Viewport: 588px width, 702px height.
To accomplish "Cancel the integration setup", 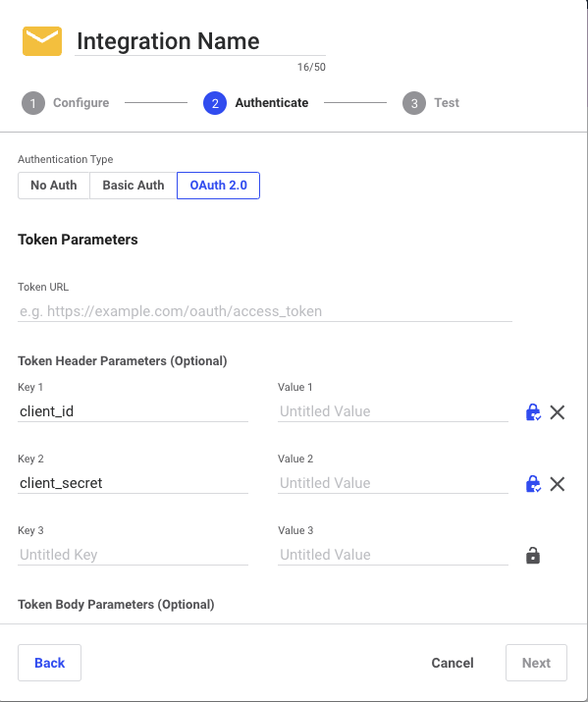I will point(453,663).
